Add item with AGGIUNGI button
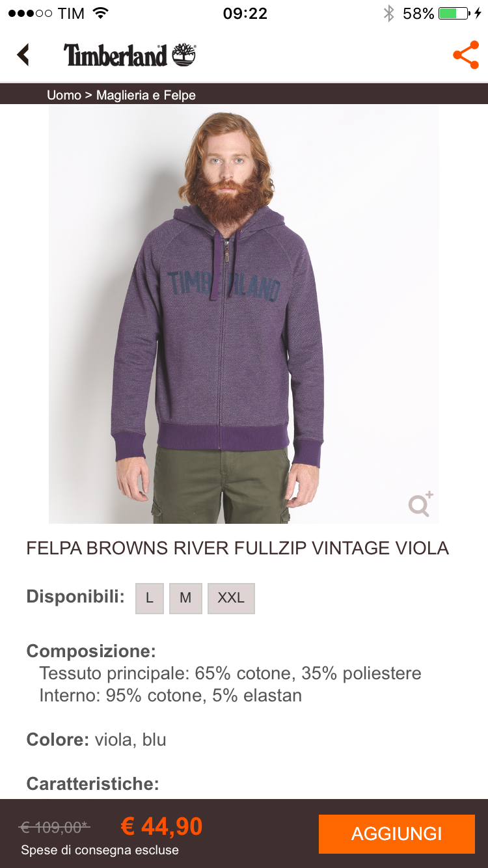 coord(397,834)
